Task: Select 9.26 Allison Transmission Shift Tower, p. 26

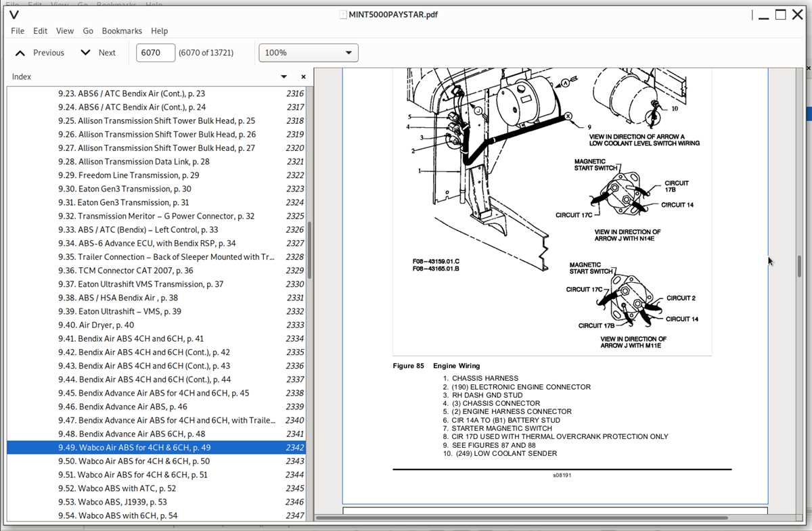Action: 156,135
